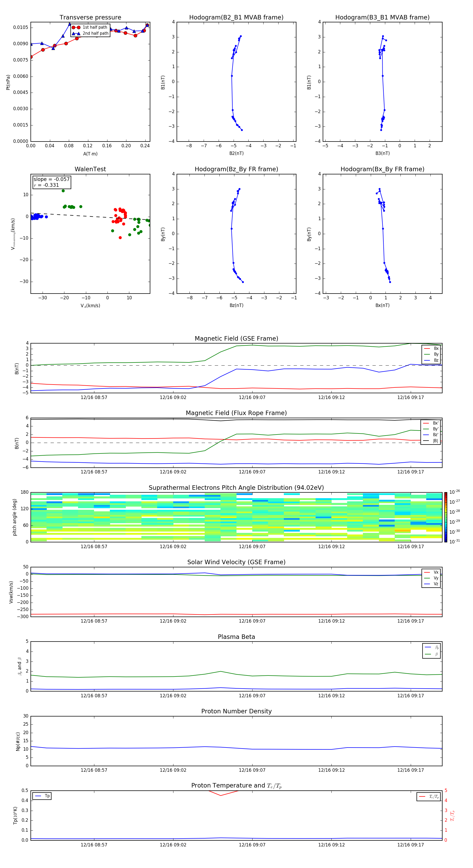The height and width of the screenshot is (868, 473).
Task: Click the 'B3(nT)' x-axis label
Action: tap(382, 153)
